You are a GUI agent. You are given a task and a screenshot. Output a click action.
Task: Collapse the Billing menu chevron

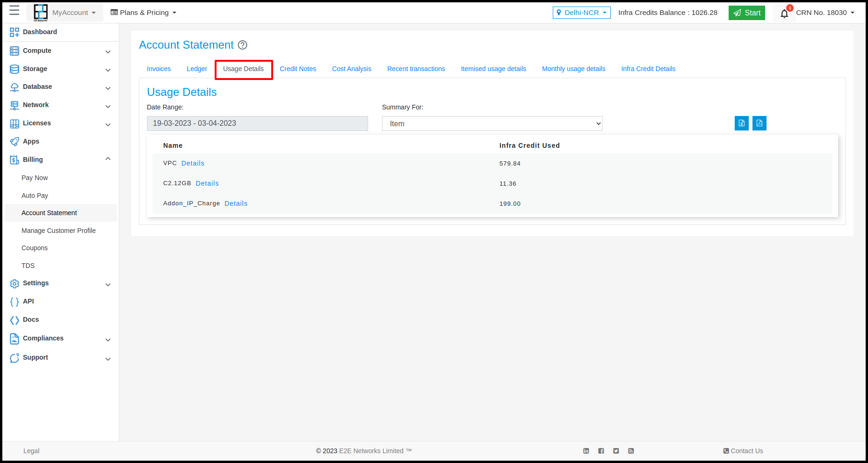click(108, 159)
